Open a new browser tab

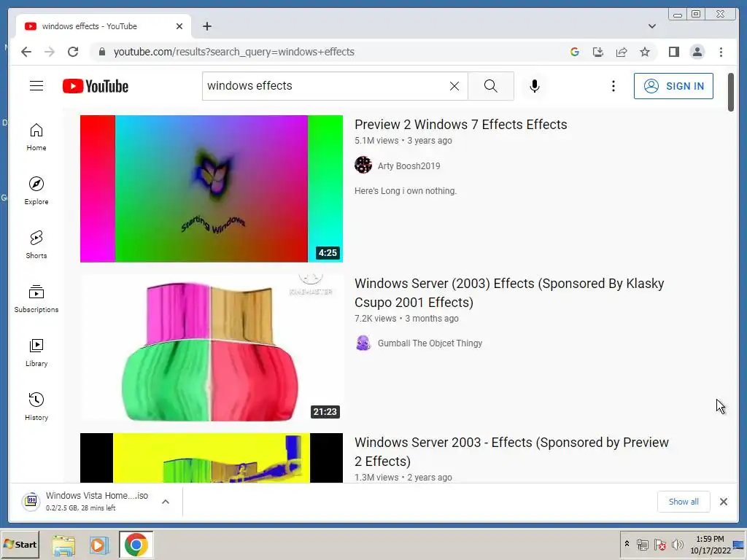[x=206, y=26]
